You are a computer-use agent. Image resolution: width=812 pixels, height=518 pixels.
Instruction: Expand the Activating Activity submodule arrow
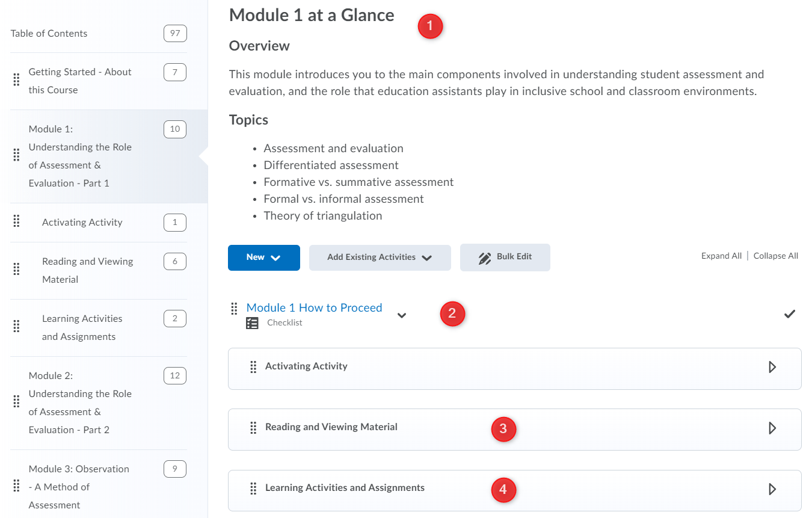coord(772,367)
